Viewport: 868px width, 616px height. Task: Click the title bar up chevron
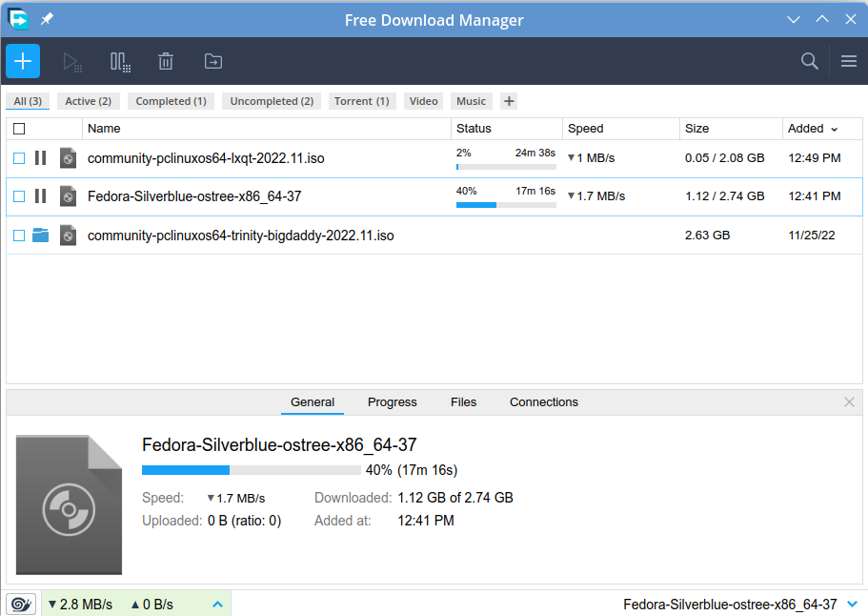(822, 19)
